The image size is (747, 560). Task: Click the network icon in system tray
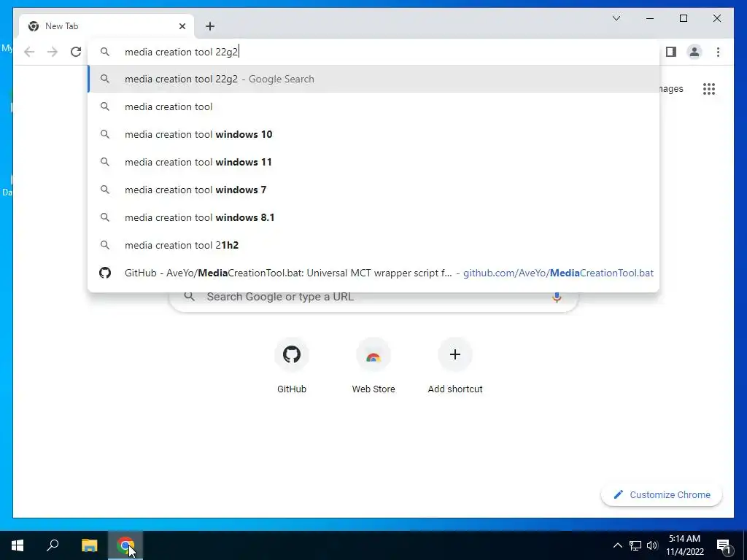635,545
